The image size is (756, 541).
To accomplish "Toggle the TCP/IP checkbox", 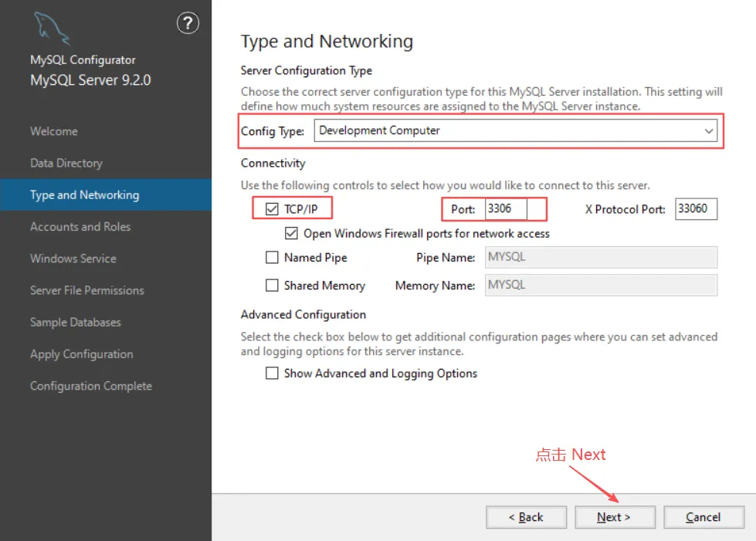I will [272, 209].
